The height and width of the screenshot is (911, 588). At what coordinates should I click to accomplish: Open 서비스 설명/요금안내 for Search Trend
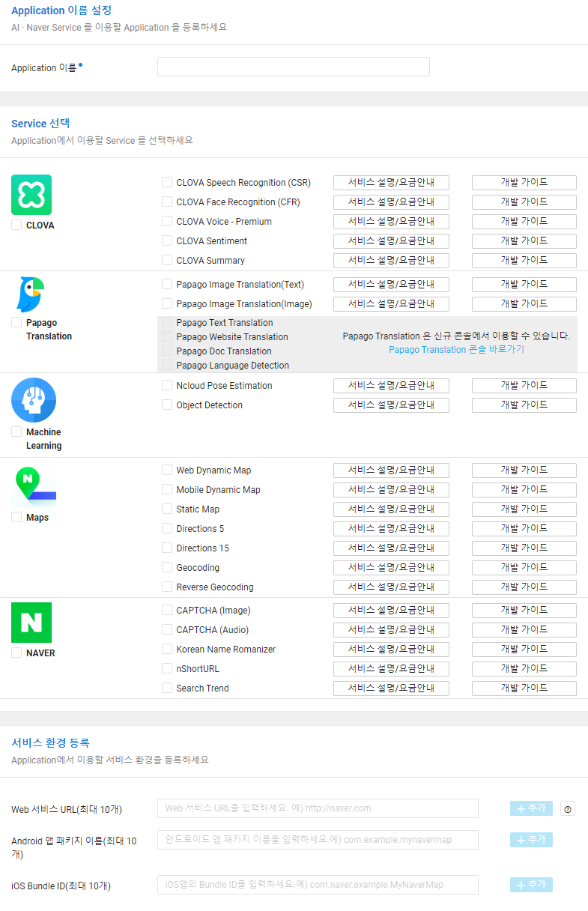(x=391, y=688)
